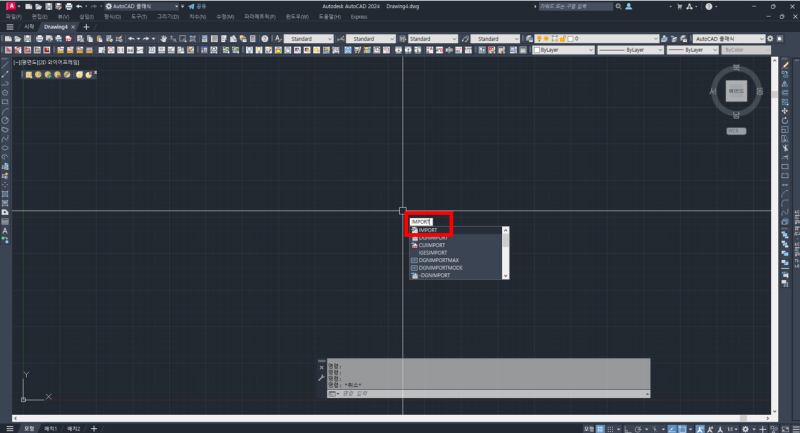Open the File (F) menu
800x433 pixels.
[14, 17]
